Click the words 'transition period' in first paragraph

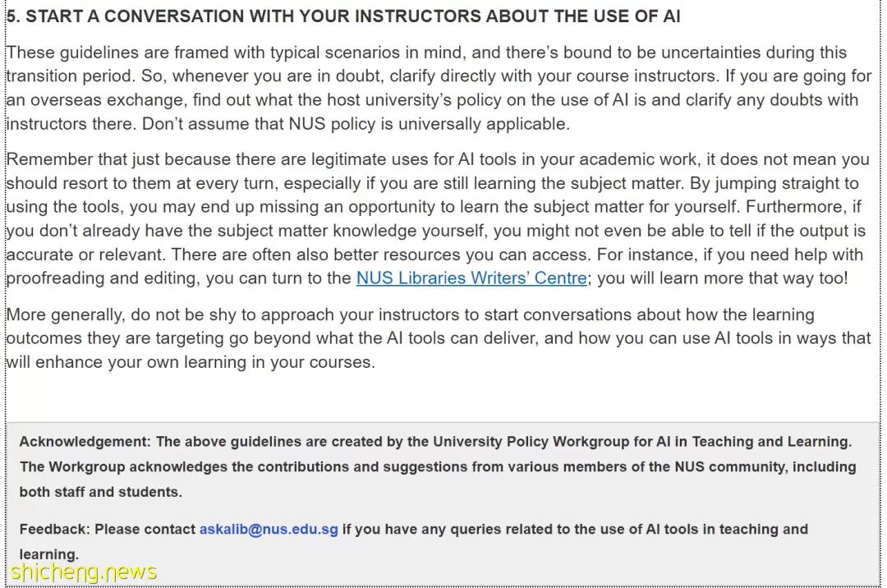click(71, 76)
